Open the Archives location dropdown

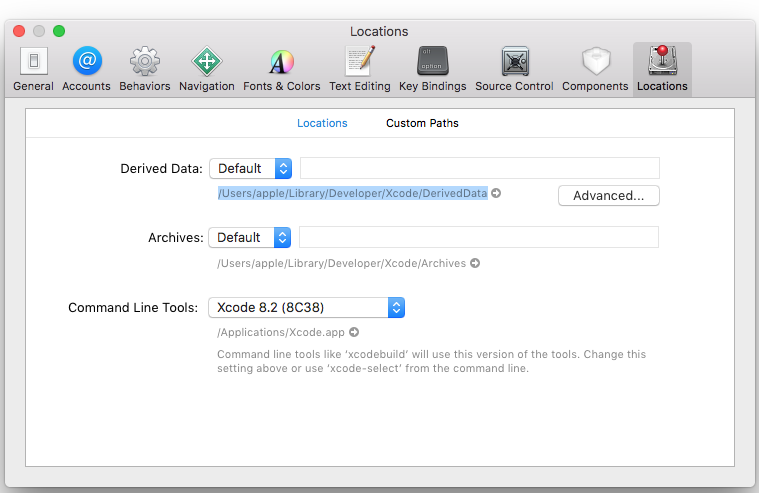point(250,237)
